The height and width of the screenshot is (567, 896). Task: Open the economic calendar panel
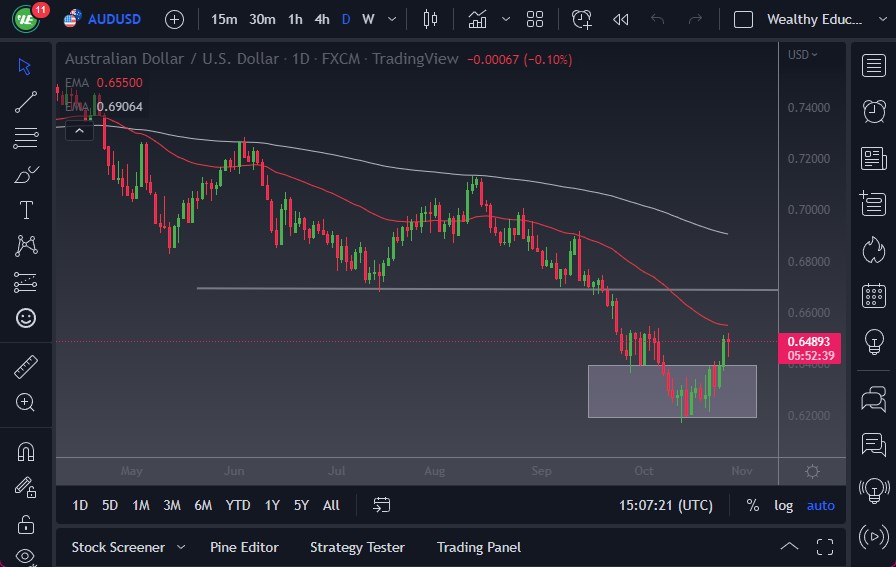(874, 295)
